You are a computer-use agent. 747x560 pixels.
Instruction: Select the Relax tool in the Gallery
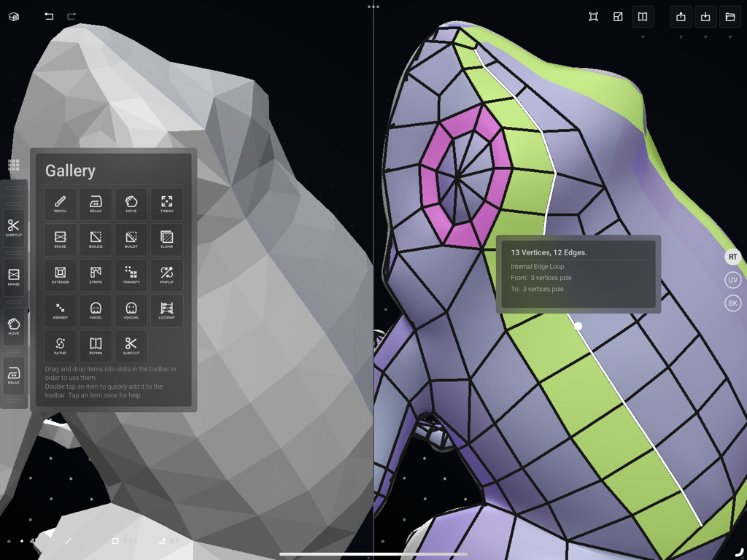point(96,203)
